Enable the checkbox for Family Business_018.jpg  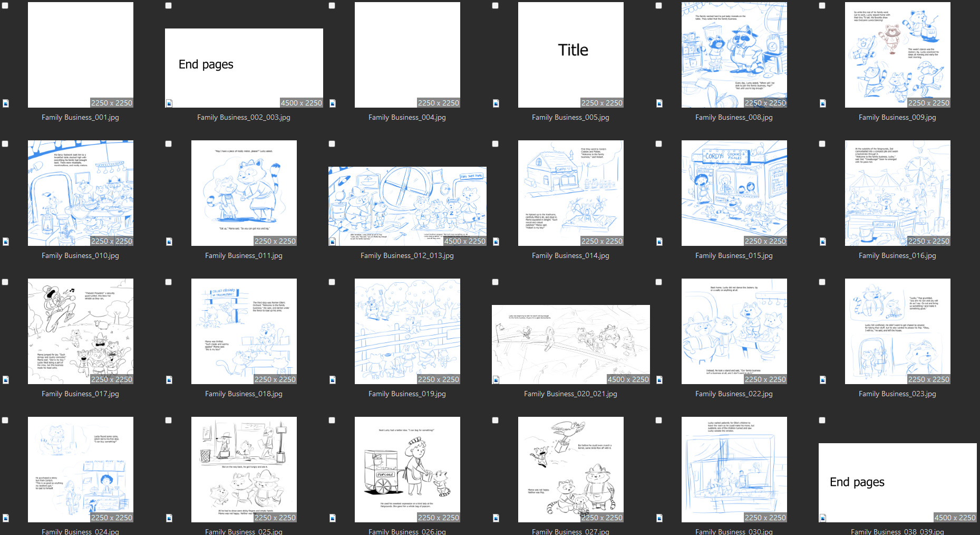tap(169, 282)
